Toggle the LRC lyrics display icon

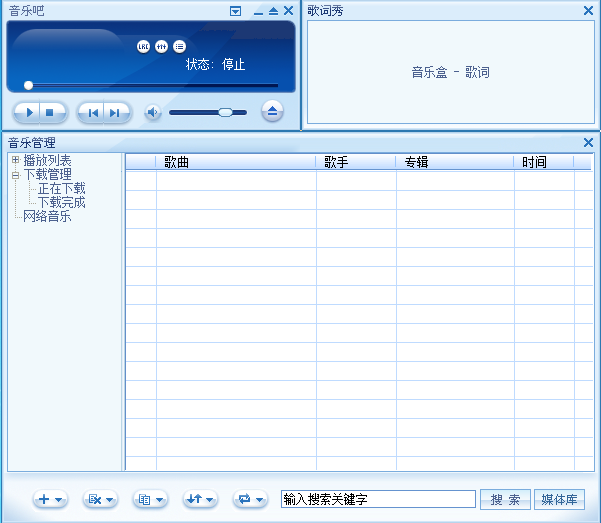tap(143, 47)
